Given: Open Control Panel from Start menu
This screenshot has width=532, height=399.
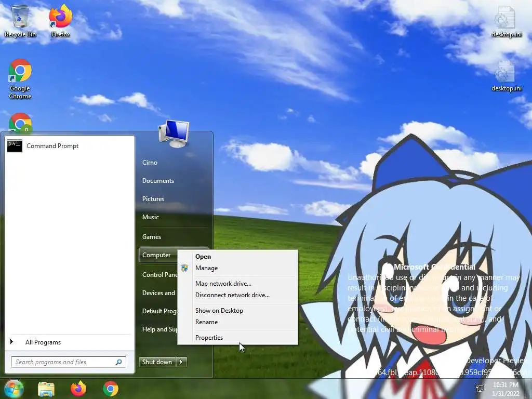Looking at the screenshot, I should coord(159,275).
